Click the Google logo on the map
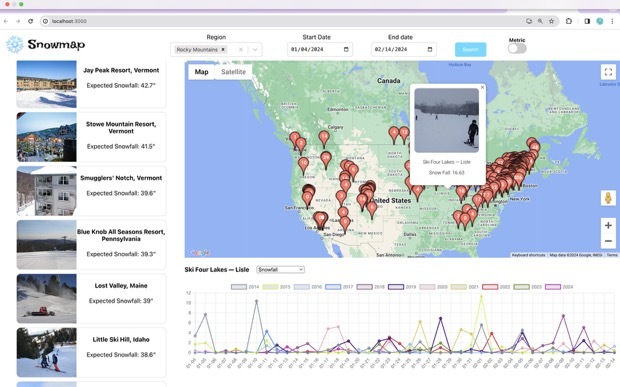620x387 pixels. pos(199,252)
